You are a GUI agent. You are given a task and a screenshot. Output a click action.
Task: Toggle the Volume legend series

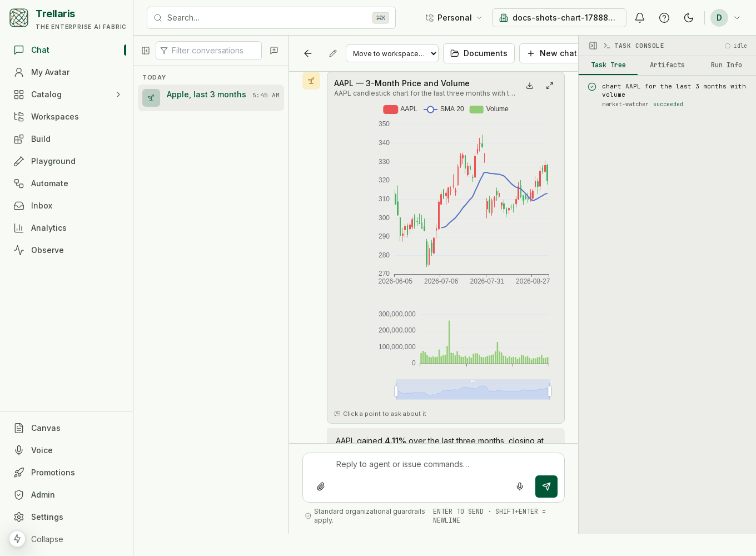pyautogui.click(x=489, y=109)
